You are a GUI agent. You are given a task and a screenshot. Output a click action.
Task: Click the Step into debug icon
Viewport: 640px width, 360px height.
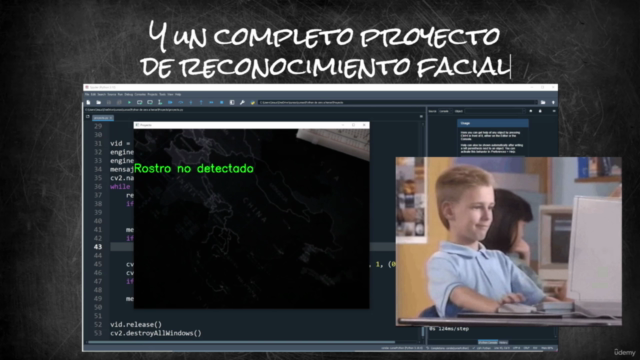pyautogui.click(x=191, y=102)
